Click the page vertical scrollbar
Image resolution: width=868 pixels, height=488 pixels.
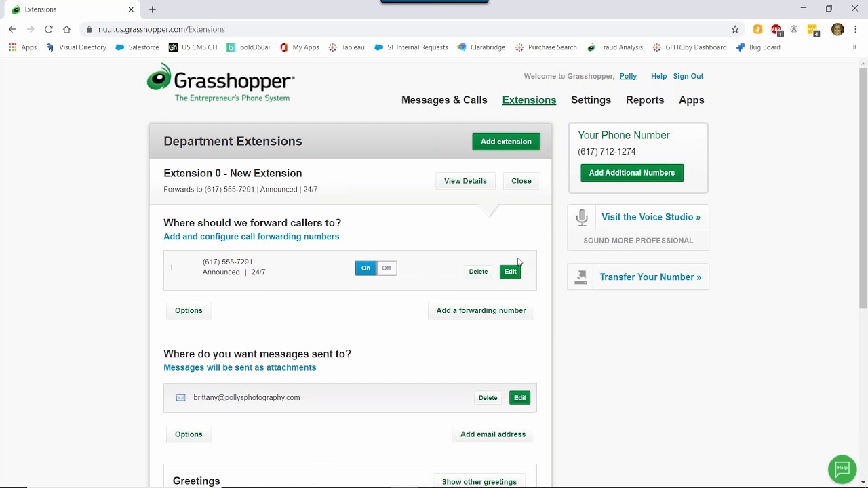click(x=863, y=188)
